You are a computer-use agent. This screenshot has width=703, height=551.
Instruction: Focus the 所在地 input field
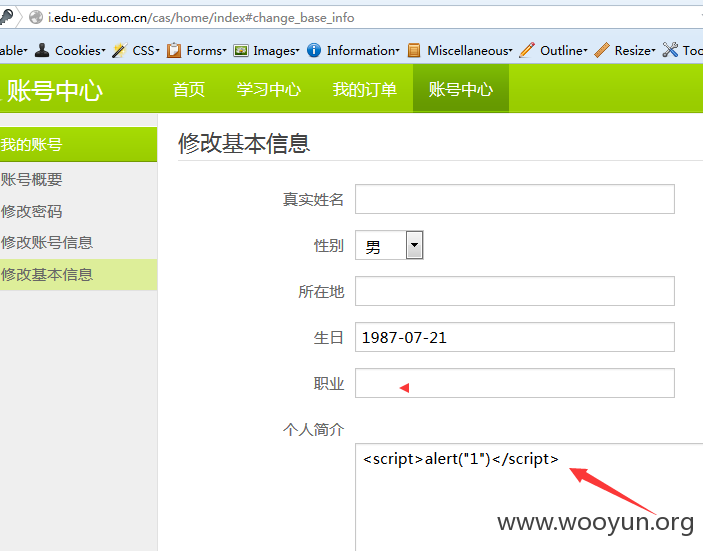point(515,291)
